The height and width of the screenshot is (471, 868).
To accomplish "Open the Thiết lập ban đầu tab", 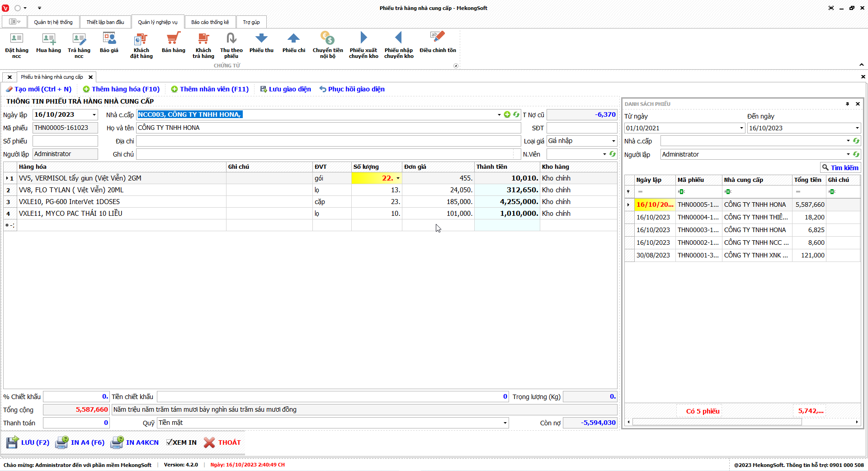I will (105, 22).
